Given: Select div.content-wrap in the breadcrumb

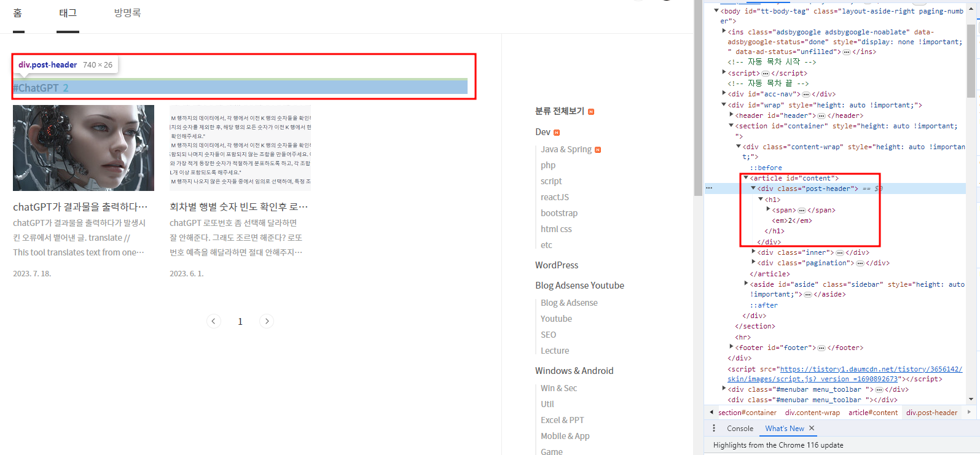Looking at the screenshot, I should (x=812, y=413).
